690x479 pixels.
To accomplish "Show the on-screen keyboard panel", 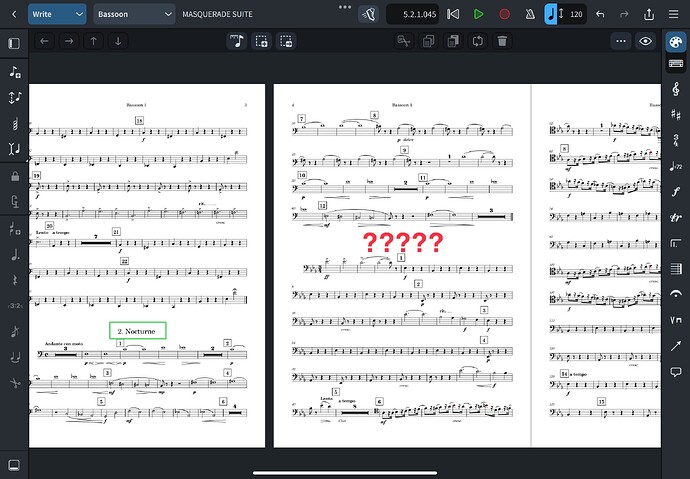I will (x=675, y=64).
